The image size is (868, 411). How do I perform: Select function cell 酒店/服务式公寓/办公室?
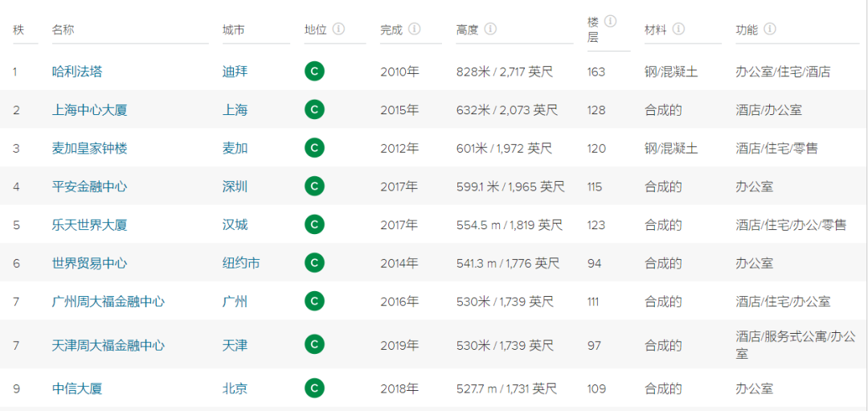pyautogui.click(x=796, y=344)
